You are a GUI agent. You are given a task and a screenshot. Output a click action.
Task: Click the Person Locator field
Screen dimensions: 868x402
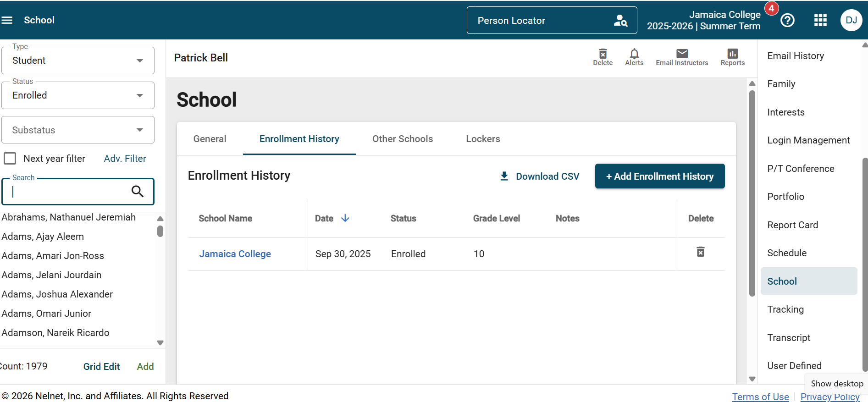(x=552, y=20)
